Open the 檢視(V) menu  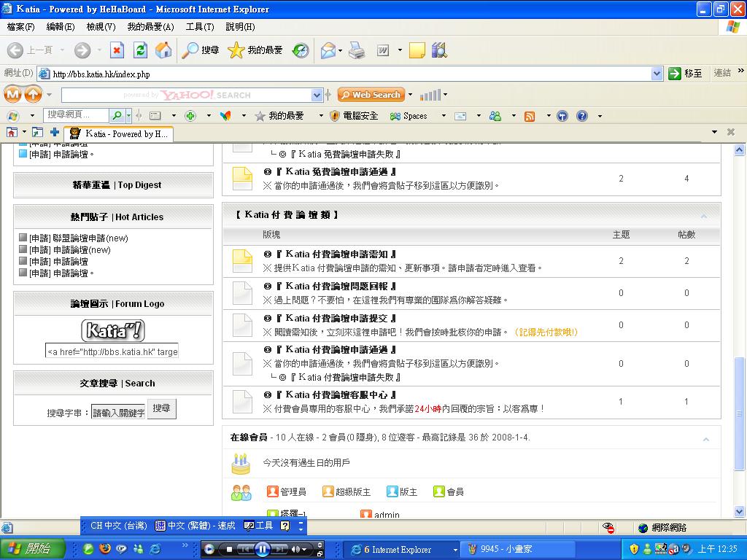tap(101, 27)
